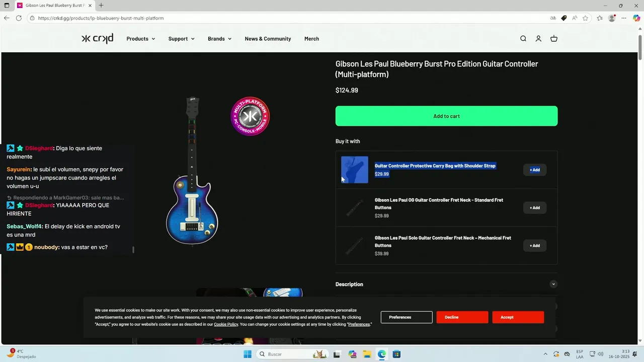Image resolution: width=644 pixels, height=362 pixels.
Task: Click the $124.99 price
Action: 347,90
